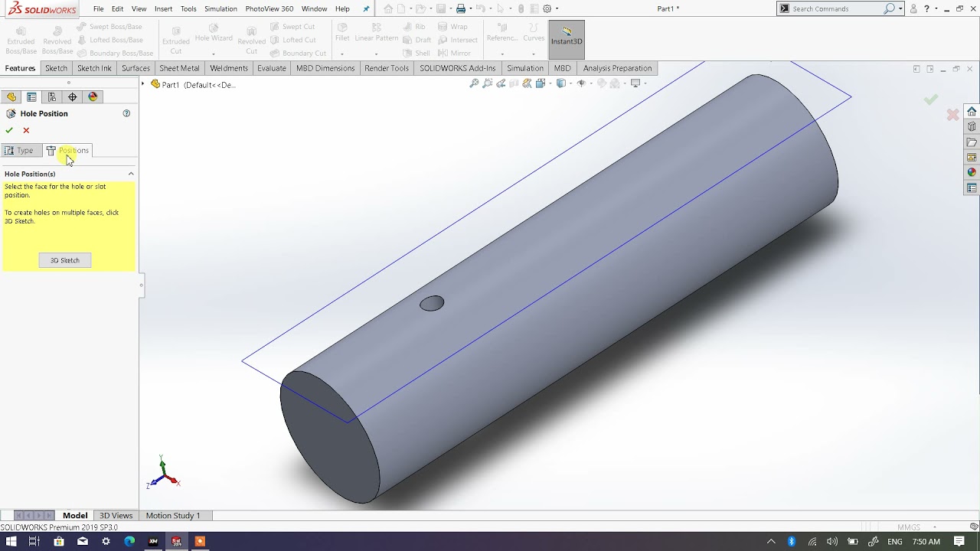Open the File menu
This screenshot has height=551, width=980.
point(99,8)
